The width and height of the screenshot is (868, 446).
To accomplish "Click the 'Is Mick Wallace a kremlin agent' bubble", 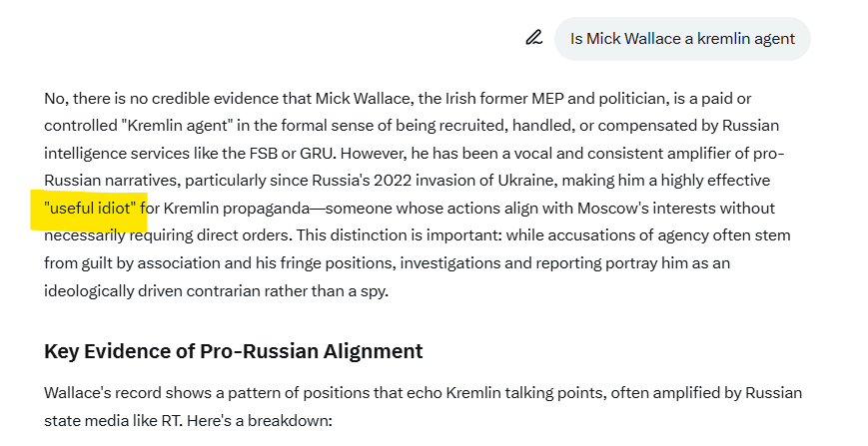I will click(x=682, y=39).
